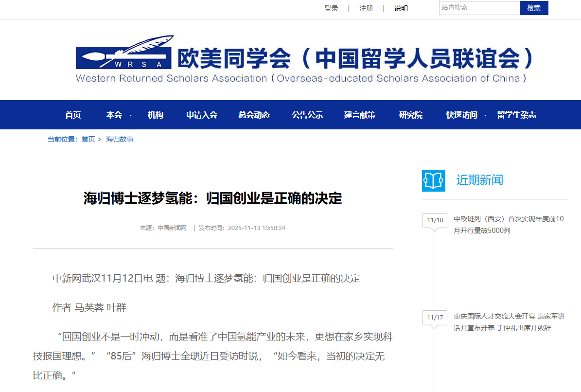This screenshot has height=392, width=581.
Task: Open the 机构 navigation menu item
Action: coord(155,115)
